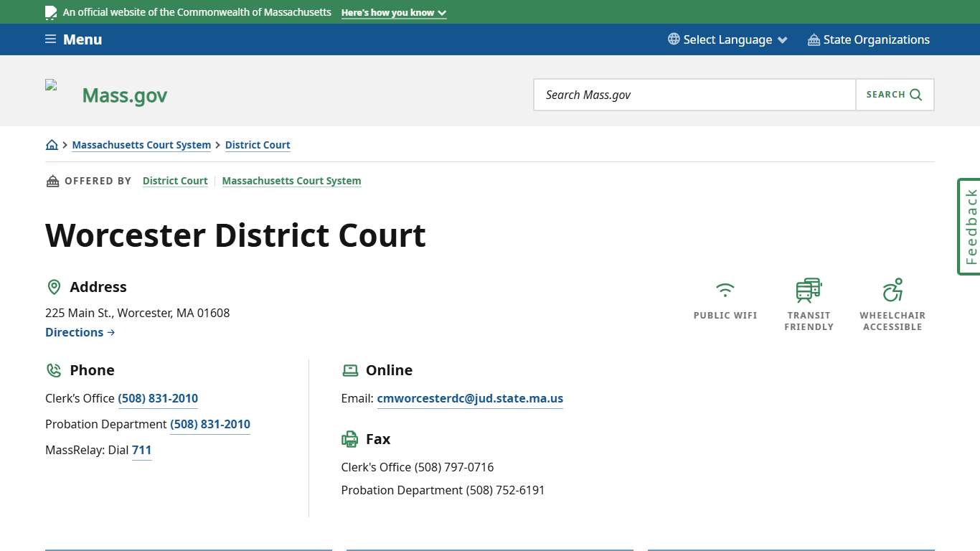Viewport: 980px width, 551px height.
Task: Select the Transit Friendly icon
Action: click(x=809, y=290)
